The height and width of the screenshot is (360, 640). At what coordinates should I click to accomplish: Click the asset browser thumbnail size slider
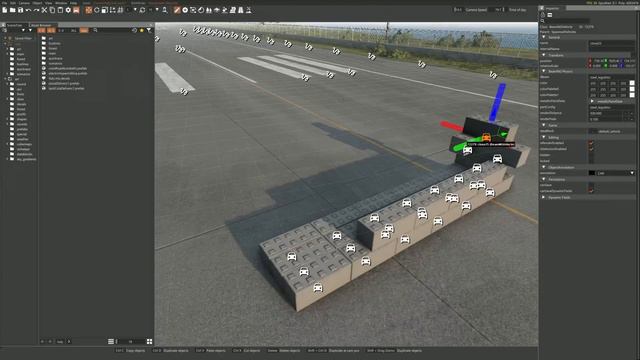131,341
